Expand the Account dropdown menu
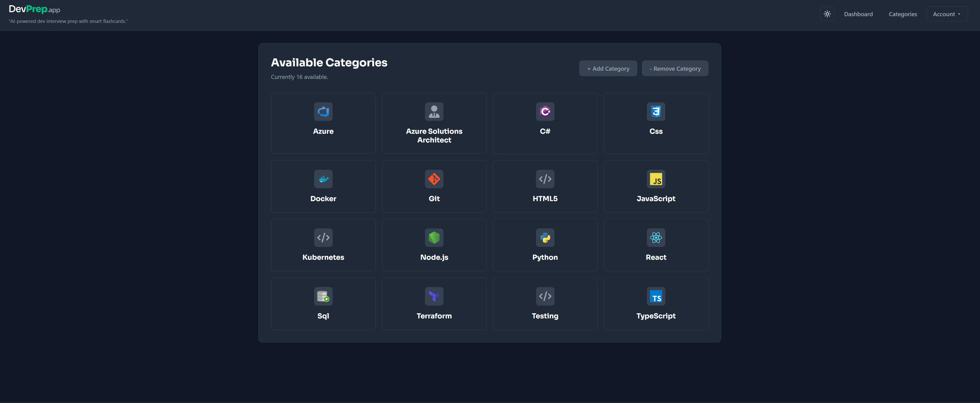This screenshot has height=403, width=980. [x=947, y=14]
